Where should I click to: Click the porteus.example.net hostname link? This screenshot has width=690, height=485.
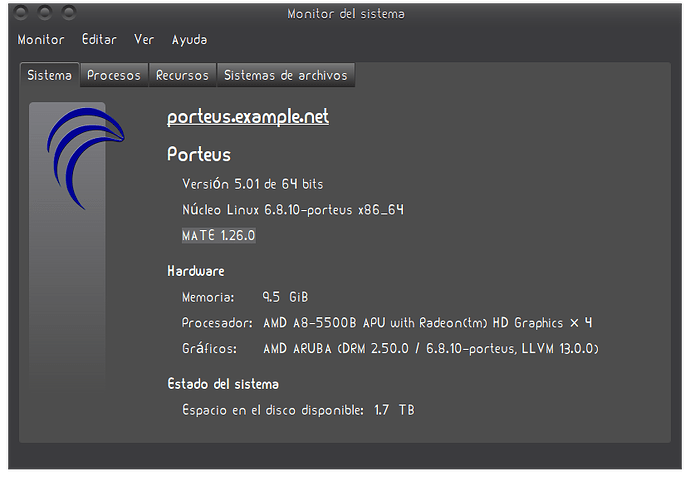point(248,117)
